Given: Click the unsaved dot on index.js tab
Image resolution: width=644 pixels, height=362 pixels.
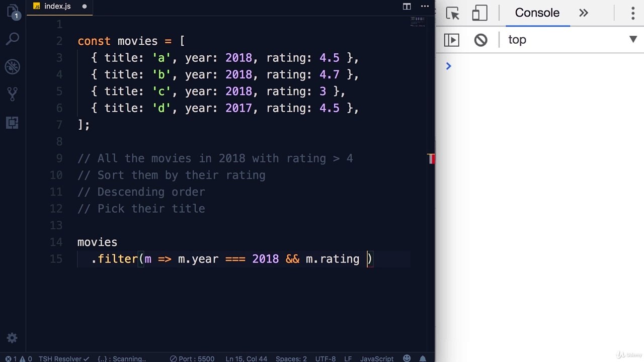Looking at the screenshot, I should pyautogui.click(x=84, y=7).
